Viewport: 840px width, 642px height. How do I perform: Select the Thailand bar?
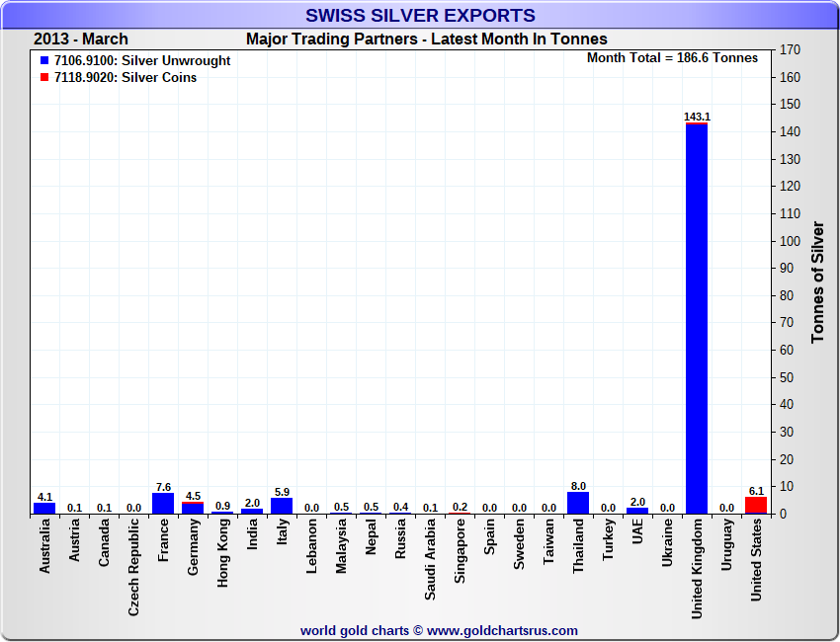[578, 503]
